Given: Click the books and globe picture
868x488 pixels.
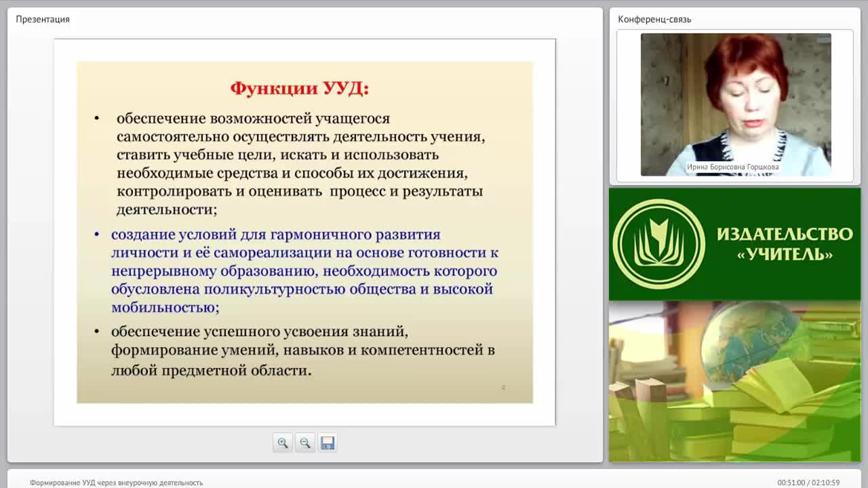Looking at the screenshot, I should tap(734, 382).
